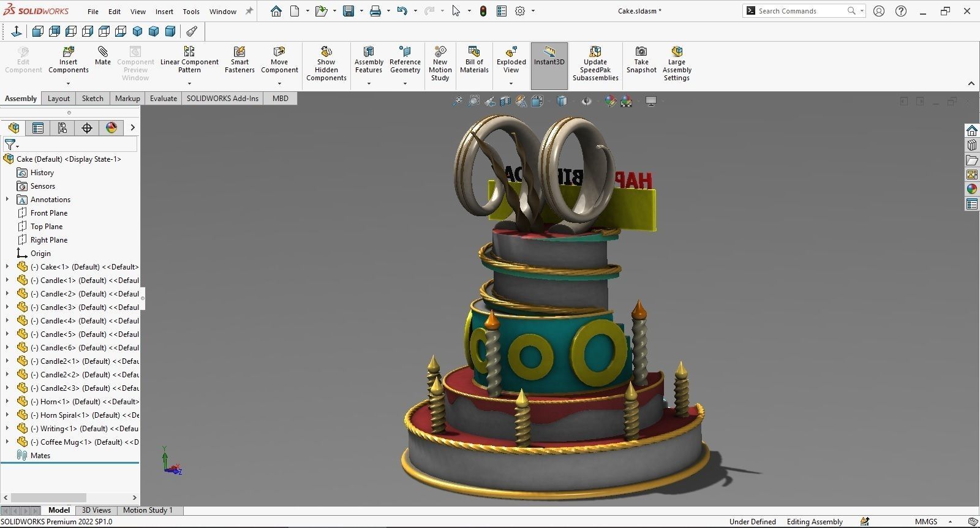Switch to SOLIDWORKS Add-Ins tab
The width and height of the screenshot is (980, 528).
click(x=222, y=98)
